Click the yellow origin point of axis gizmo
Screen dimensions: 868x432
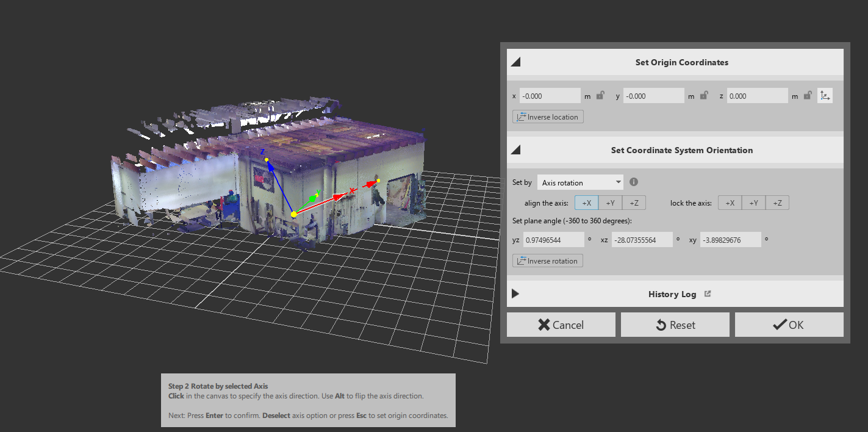(x=294, y=214)
